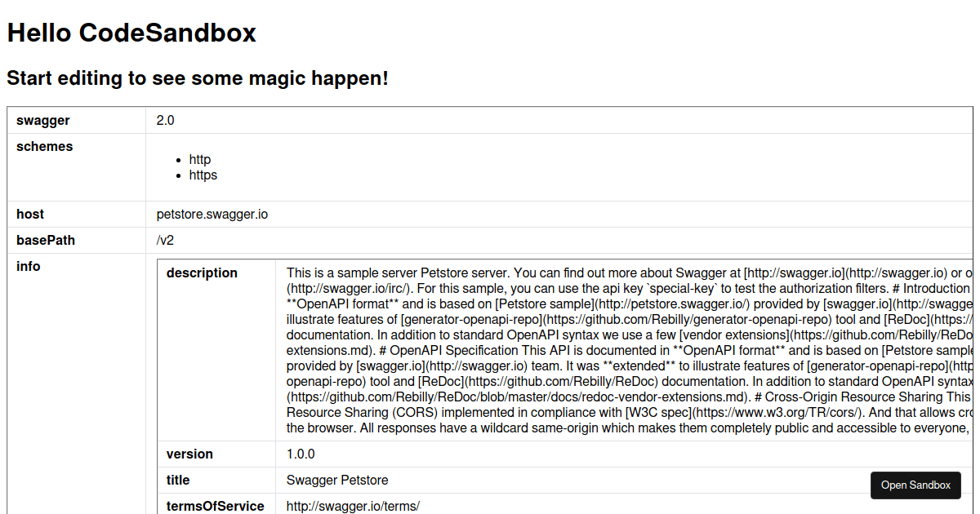Select the 'Hello CodeSandbox' heading
This screenshot has width=980, height=514.
(131, 33)
